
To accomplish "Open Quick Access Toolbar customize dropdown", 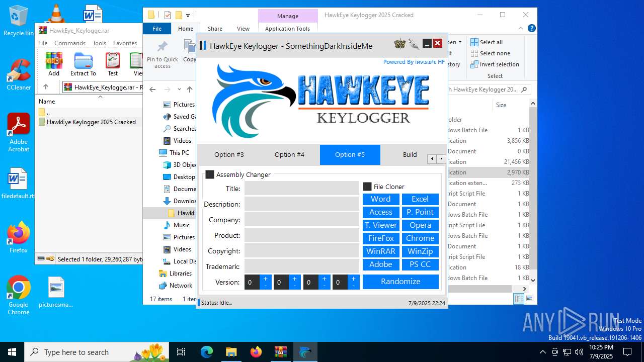I will 188,15.
